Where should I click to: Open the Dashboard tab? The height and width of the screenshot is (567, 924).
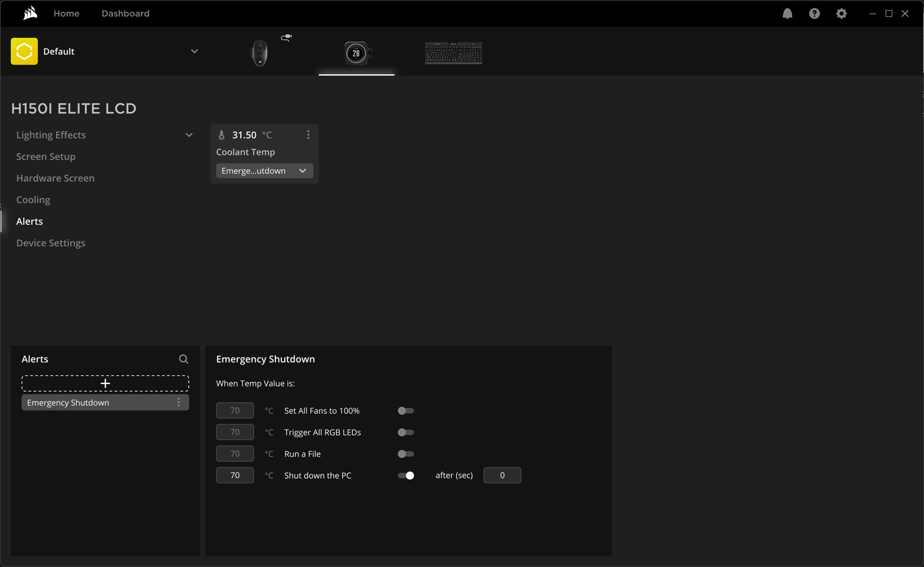click(x=125, y=13)
